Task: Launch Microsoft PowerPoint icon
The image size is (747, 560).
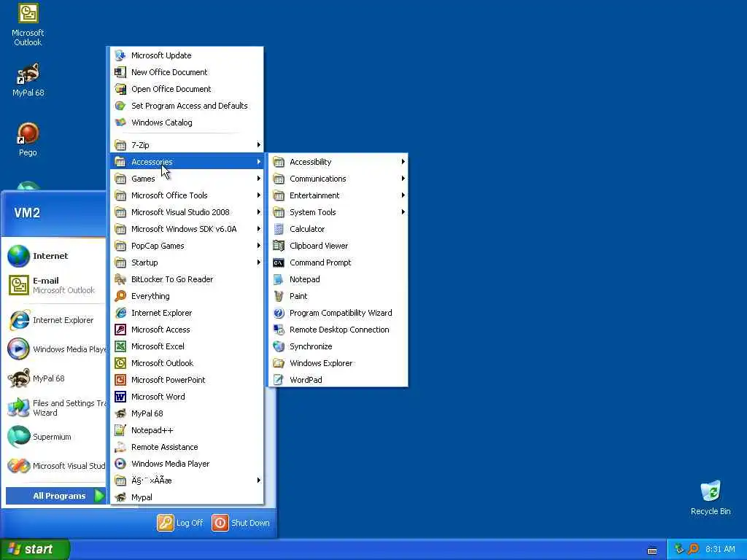Action: click(x=120, y=380)
